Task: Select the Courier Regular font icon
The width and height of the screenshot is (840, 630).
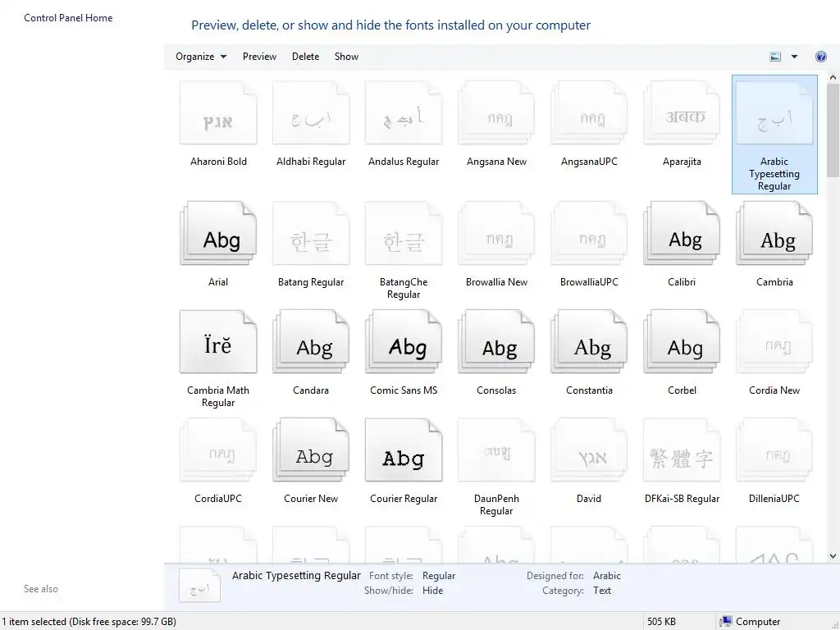Action: pos(404,450)
